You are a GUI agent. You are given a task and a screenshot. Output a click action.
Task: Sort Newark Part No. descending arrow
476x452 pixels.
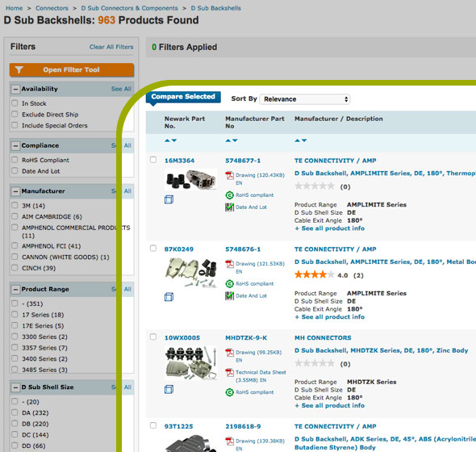tap(174, 140)
